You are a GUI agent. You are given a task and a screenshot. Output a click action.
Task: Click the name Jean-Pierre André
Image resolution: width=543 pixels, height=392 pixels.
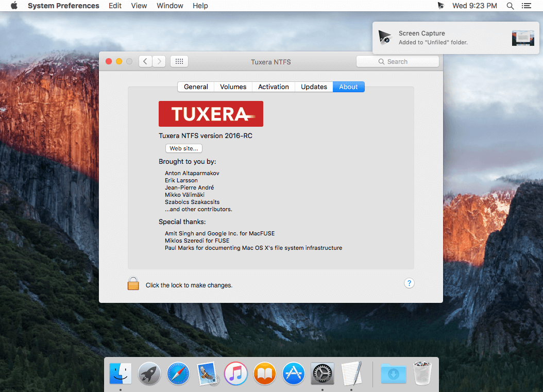pyautogui.click(x=190, y=188)
